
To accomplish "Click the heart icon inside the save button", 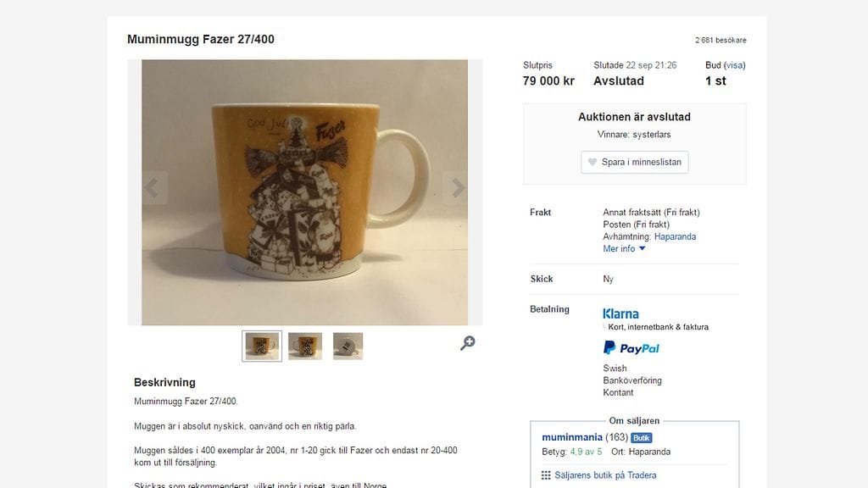I will pos(592,162).
